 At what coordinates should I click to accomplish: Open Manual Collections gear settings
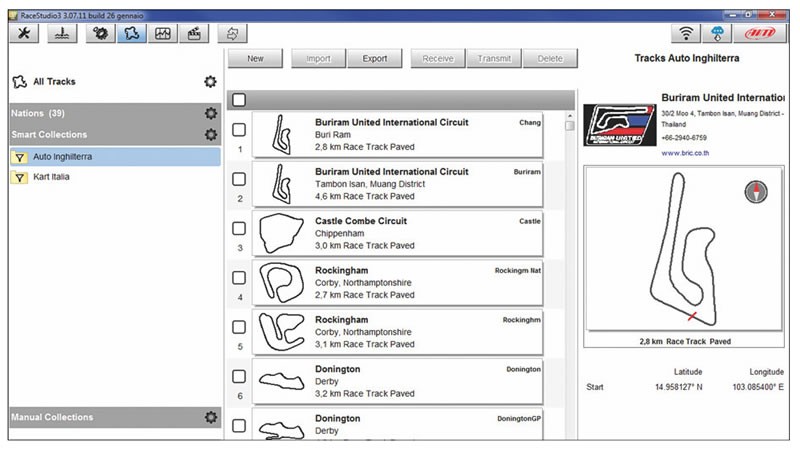pyautogui.click(x=211, y=417)
